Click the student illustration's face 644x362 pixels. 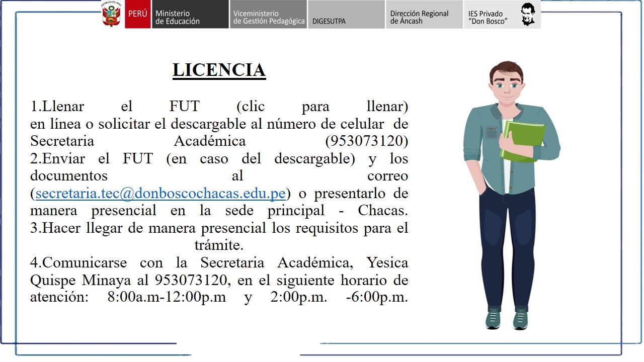click(507, 86)
